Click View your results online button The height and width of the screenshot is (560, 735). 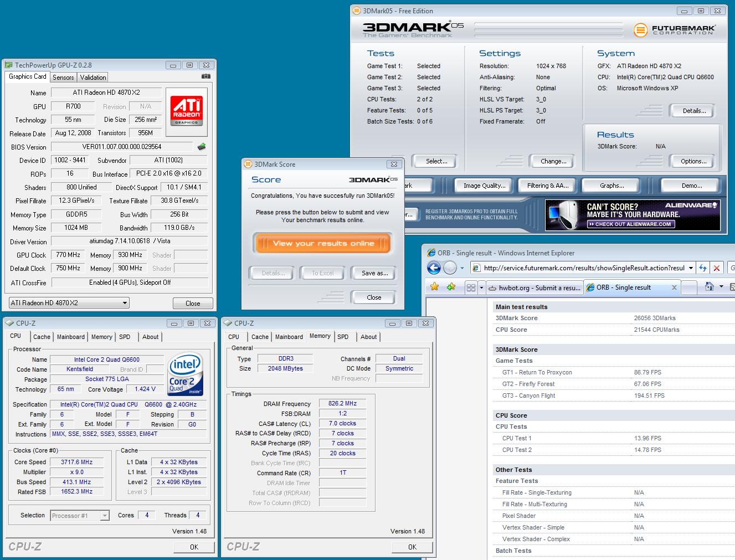point(323,243)
